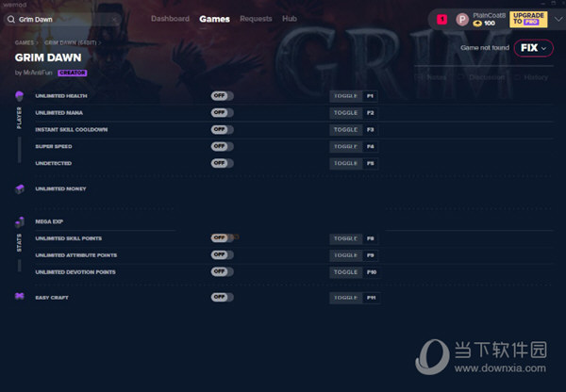Open the FIX dropdown

coord(534,48)
